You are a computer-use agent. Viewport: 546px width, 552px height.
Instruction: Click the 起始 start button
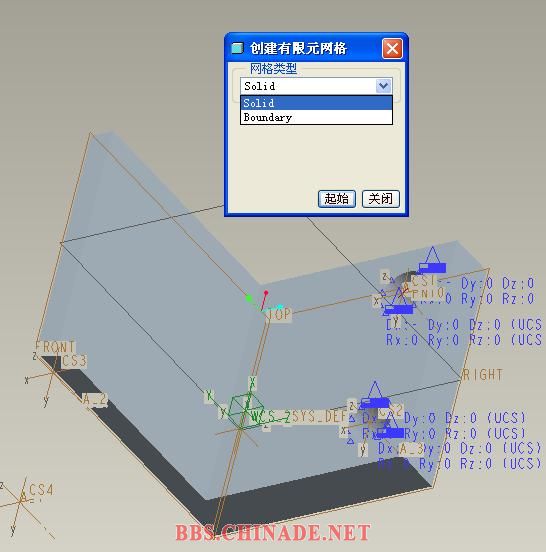pyautogui.click(x=337, y=199)
